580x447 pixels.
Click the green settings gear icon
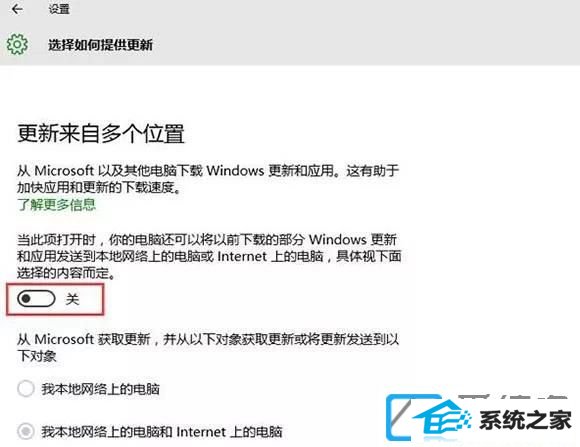(x=17, y=44)
